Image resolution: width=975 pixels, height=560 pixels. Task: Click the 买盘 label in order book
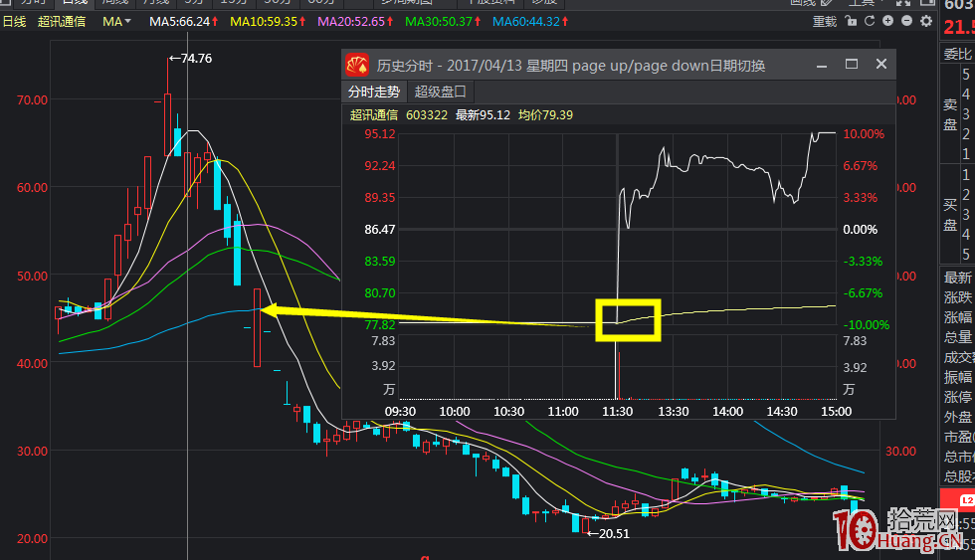950,215
